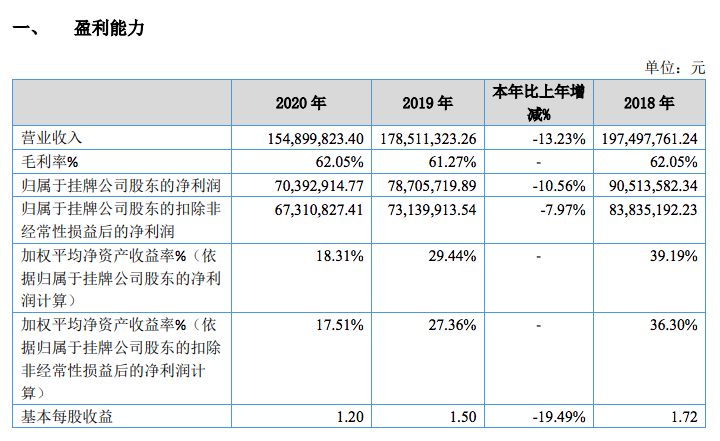
Task: Select the 2018 revenue value 197,497,761.24
Action: click(x=651, y=138)
